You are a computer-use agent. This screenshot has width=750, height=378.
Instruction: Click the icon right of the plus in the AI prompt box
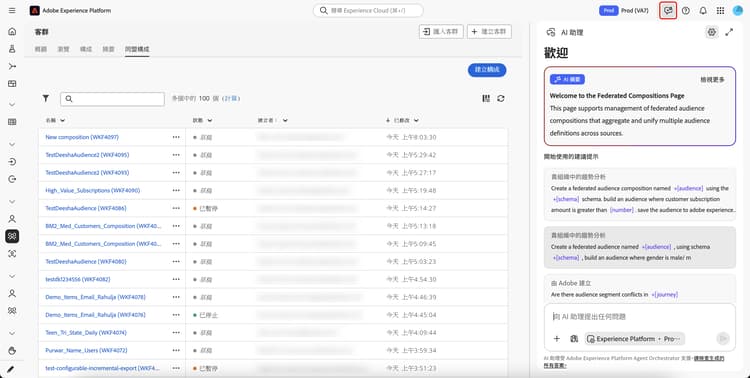pos(574,339)
